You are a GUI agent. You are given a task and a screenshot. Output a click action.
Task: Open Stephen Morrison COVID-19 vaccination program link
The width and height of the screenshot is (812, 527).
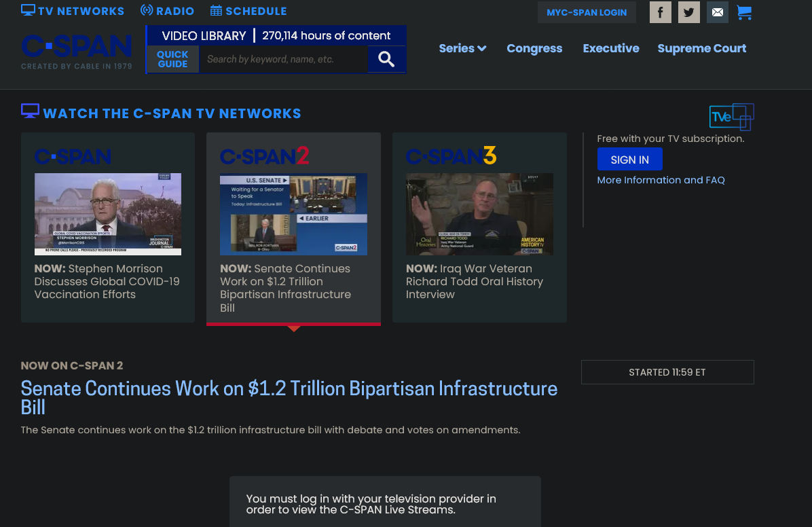click(x=107, y=281)
